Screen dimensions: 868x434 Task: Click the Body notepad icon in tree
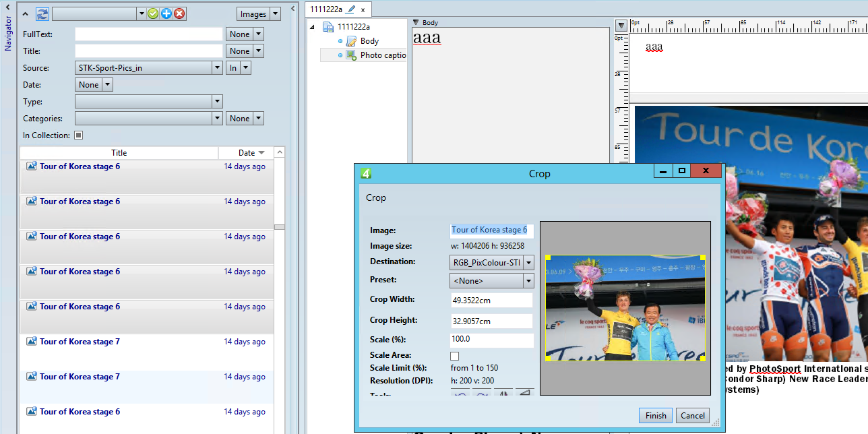351,41
